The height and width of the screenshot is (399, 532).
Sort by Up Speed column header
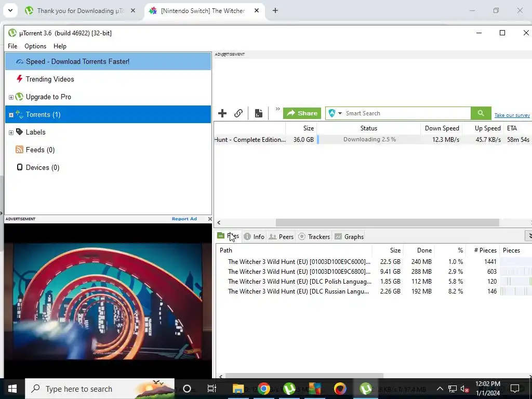pos(483,128)
